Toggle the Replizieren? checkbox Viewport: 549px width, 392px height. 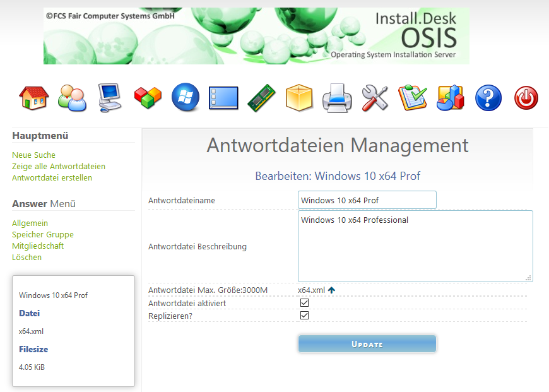pyautogui.click(x=304, y=315)
